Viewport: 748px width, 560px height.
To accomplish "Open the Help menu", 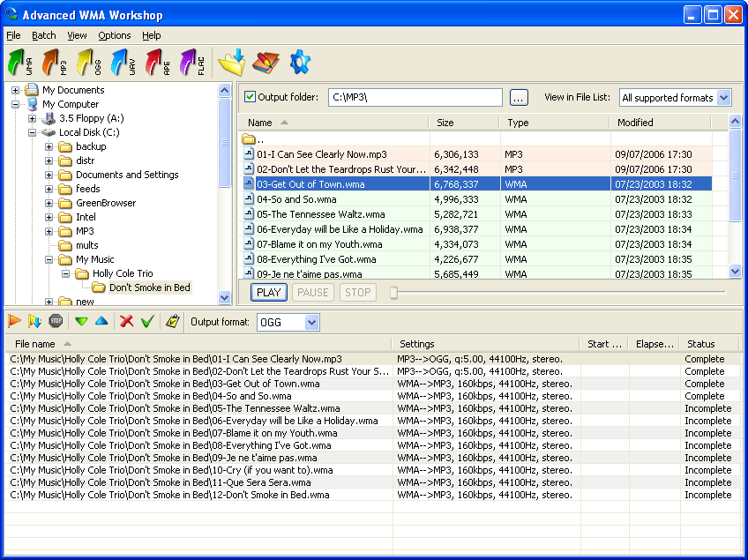I will 151,35.
